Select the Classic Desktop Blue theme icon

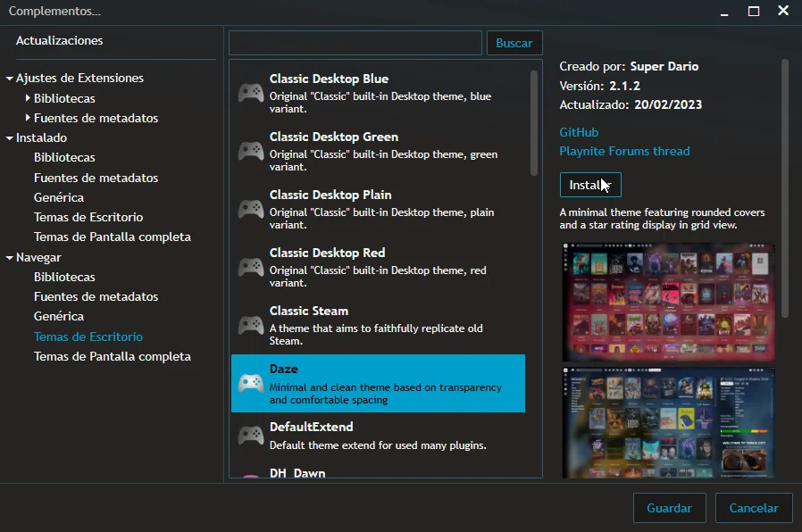click(250, 92)
